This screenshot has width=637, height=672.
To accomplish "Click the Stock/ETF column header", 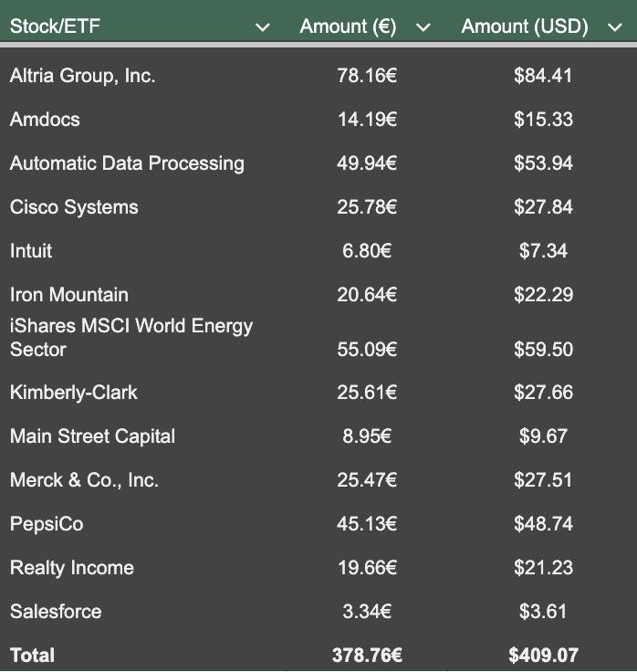I will [x=55, y=27].
